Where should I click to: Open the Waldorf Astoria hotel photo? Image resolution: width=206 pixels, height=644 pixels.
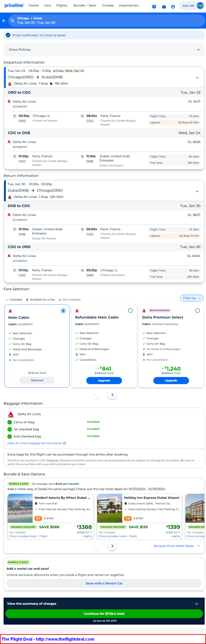20,508
